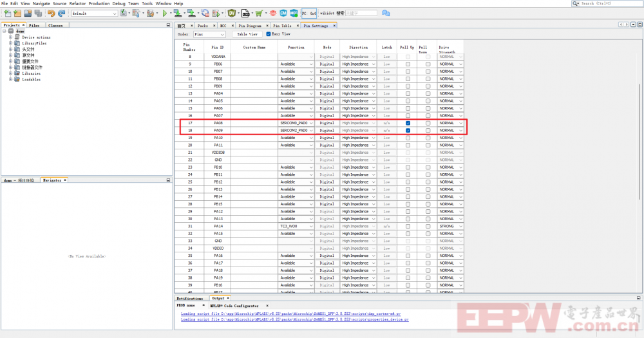
Task: Click the Redo arrow icon
Action: [62, 13]
